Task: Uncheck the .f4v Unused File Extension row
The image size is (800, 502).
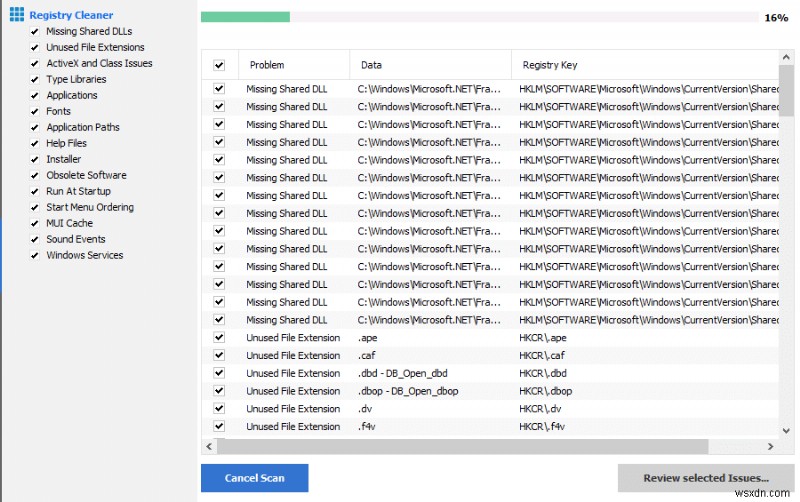Action: point(219,426)
